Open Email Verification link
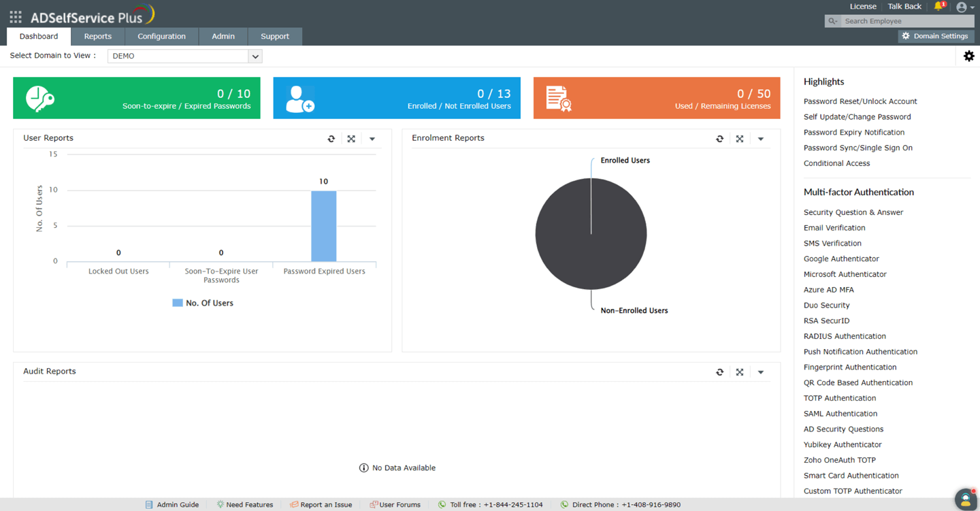Viewport: 980px width, 511px height. point(834,228)
